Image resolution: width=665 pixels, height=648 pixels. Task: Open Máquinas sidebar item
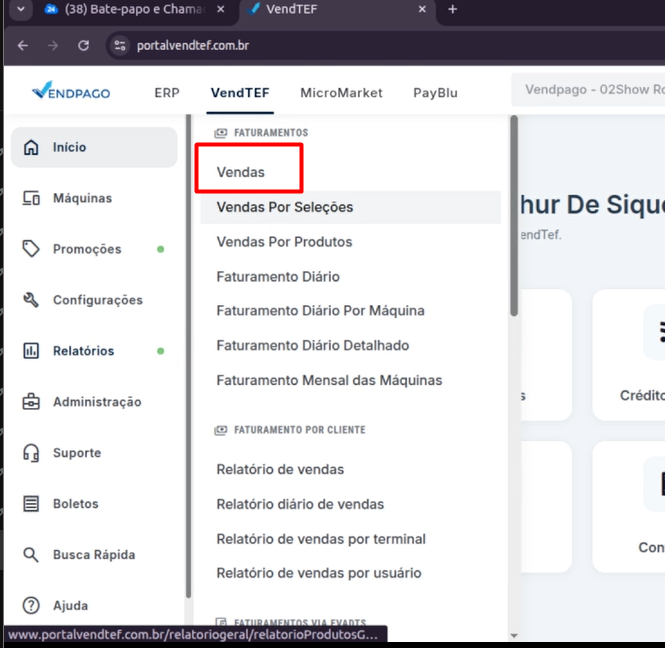point(94,198)
